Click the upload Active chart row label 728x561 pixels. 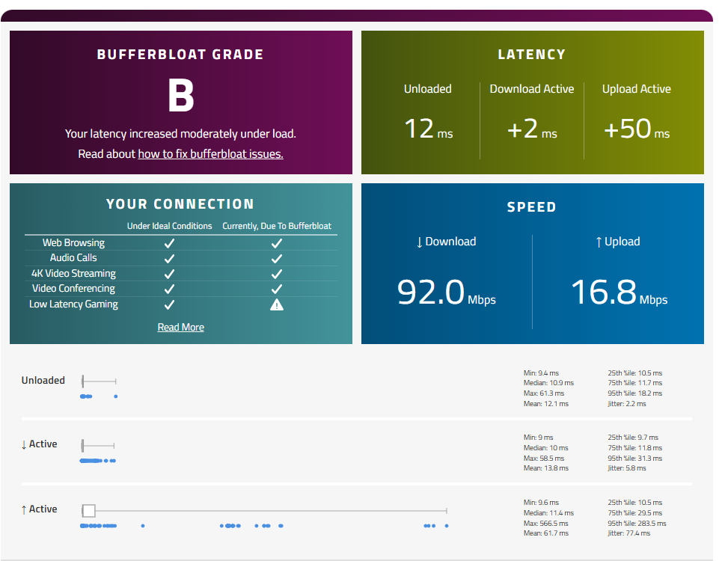click(x=39, y=509)
